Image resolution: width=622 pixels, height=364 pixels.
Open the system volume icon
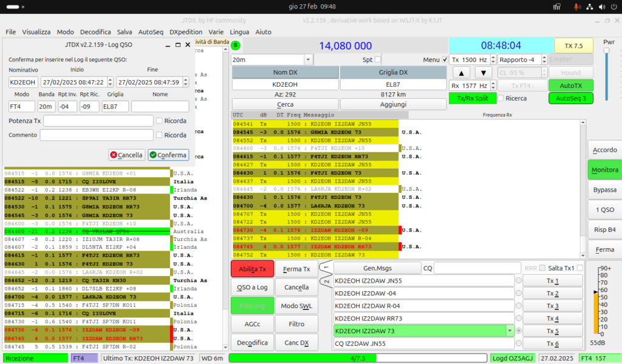[x=602, y=7]
